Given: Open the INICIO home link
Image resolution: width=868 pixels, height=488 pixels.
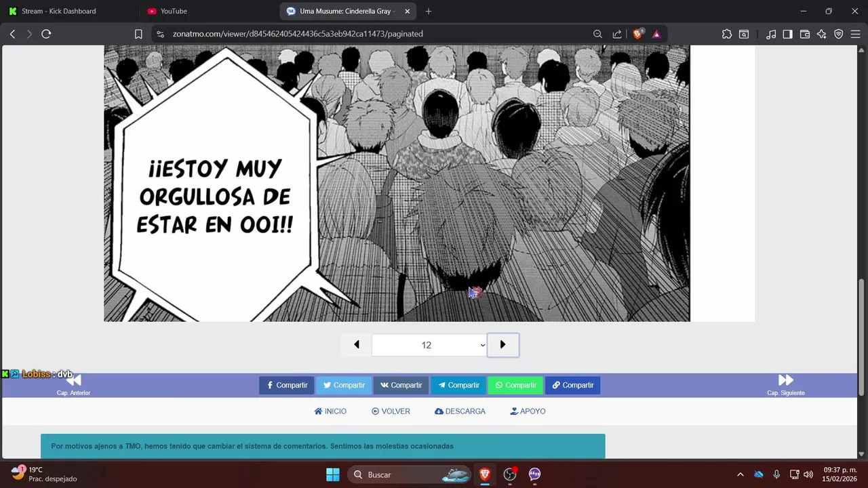Looking at the screenshot, I should point(330,411).
